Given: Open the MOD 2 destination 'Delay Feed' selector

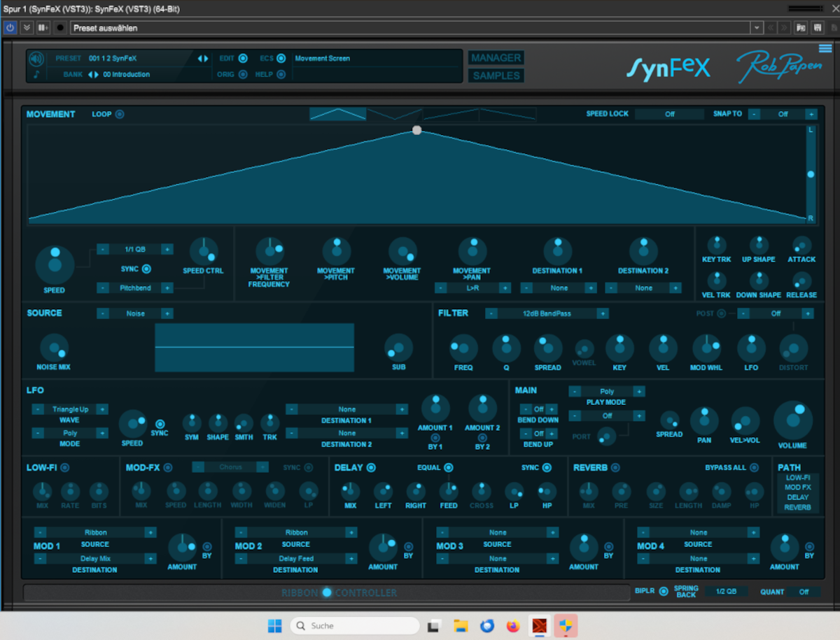Looking at the screenshot, I should pos(296,558).
